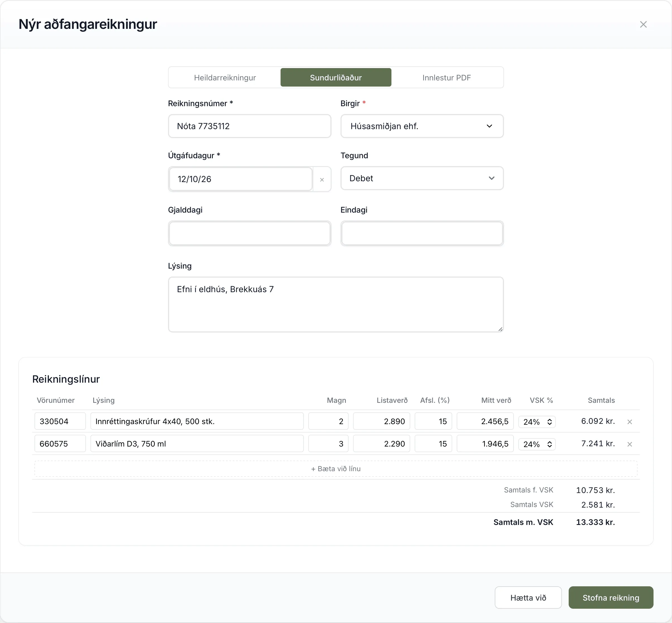
Task: Open the Innlestur PDF tab
Action: tap(447, 78)
